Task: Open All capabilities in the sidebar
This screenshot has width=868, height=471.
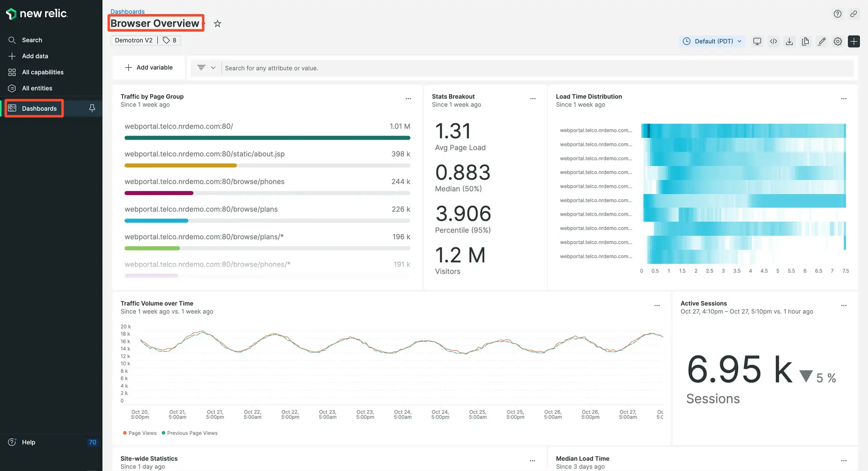Action: point(42,72)
